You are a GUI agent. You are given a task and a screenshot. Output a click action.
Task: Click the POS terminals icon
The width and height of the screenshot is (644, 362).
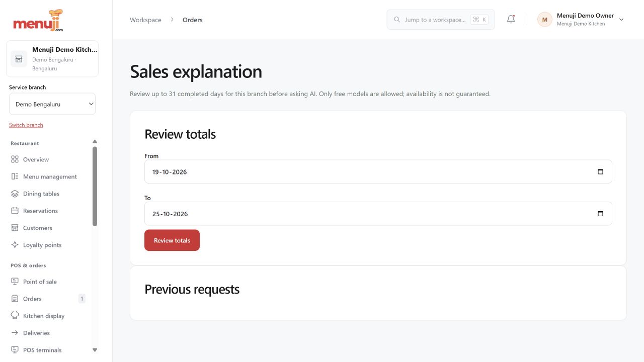click(15, 350)
